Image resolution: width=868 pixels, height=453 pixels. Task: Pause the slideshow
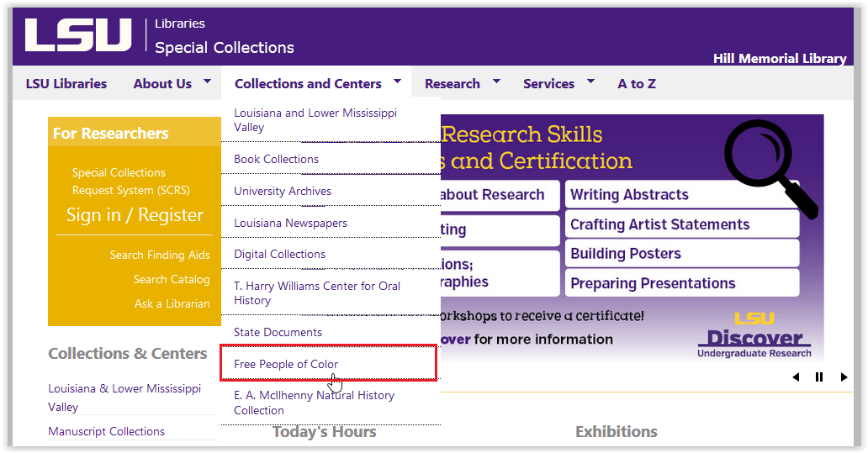click(819, 377)
